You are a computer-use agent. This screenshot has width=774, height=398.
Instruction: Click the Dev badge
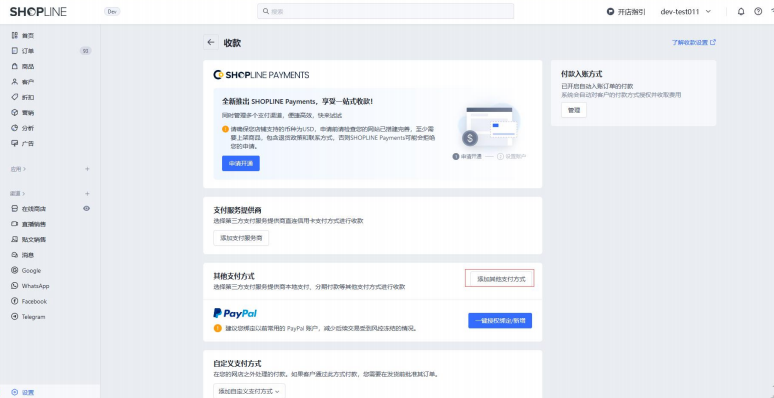tap(112, 11)
